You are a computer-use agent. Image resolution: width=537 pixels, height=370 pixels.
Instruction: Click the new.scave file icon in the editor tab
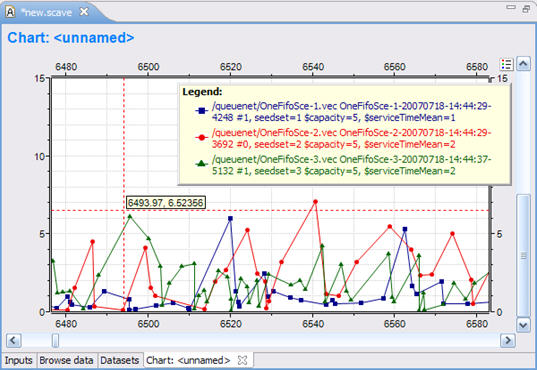[x=10, y=12]
